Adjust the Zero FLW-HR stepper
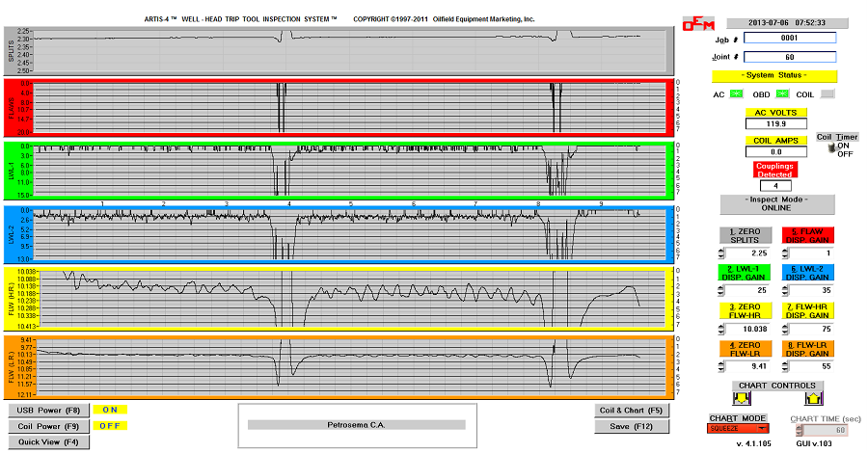 (x=720, y=329)
